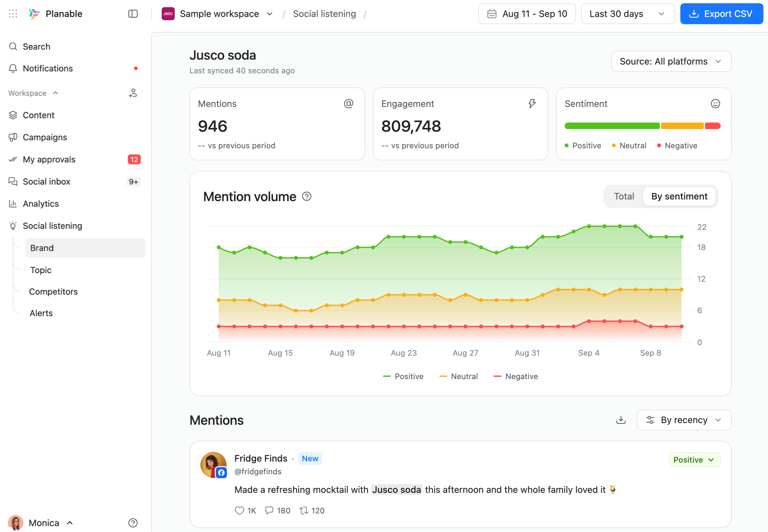Click the Content layers icon

tap(13, 115)
